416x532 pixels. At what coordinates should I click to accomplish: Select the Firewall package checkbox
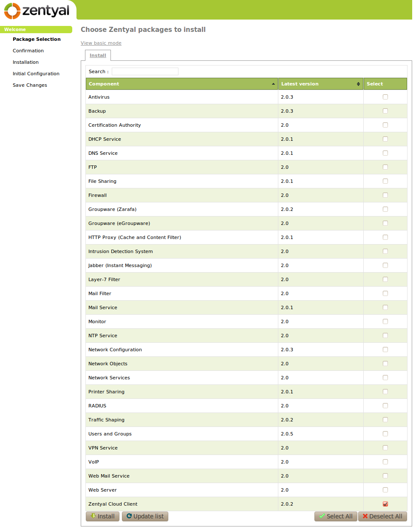click(x=385, y=195)
